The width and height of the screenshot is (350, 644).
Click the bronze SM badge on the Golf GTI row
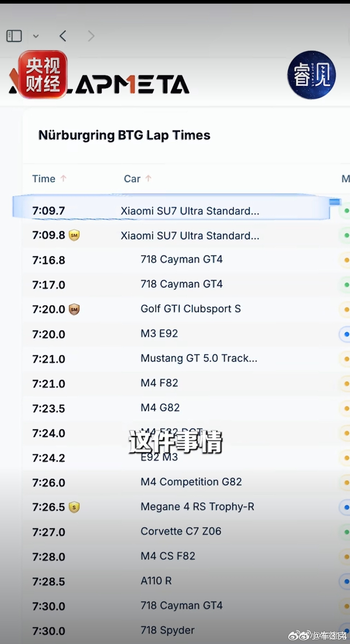[74, 309]
